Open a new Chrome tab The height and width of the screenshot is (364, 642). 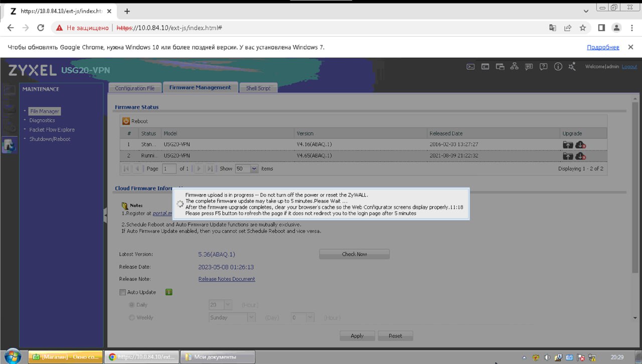[x=127, y=11]
